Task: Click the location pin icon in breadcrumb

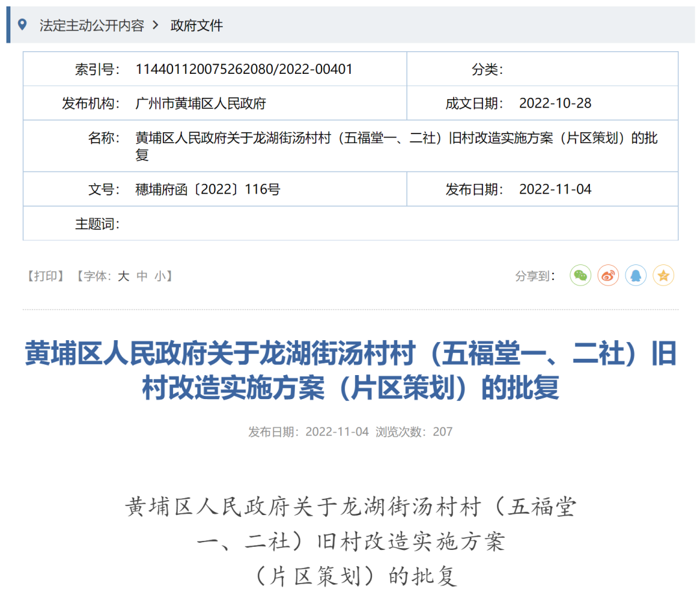Action: click(x=23, y=25)
